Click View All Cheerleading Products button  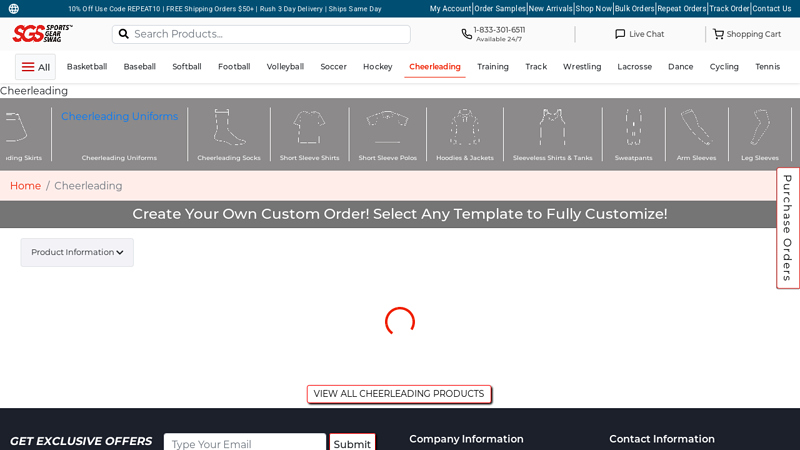[x=398, y=394]
